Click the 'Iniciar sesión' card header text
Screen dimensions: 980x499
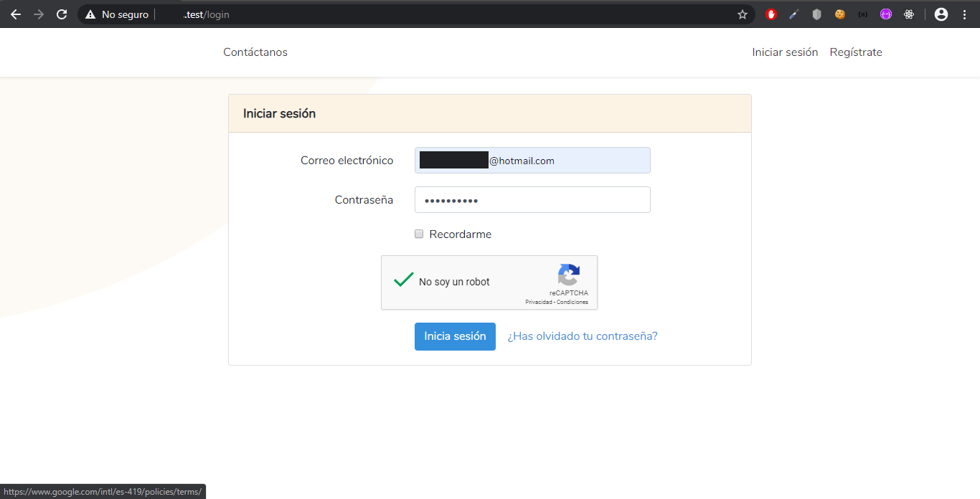(279, 113)
